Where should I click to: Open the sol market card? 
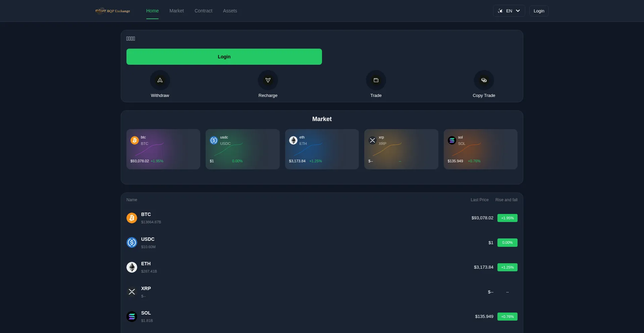480,149
